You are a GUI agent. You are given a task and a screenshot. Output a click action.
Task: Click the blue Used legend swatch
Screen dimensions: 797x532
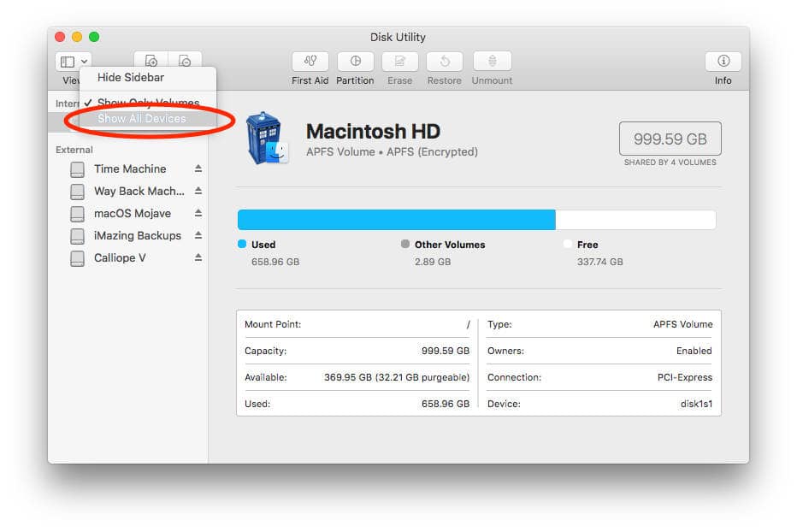click(242, 244)
